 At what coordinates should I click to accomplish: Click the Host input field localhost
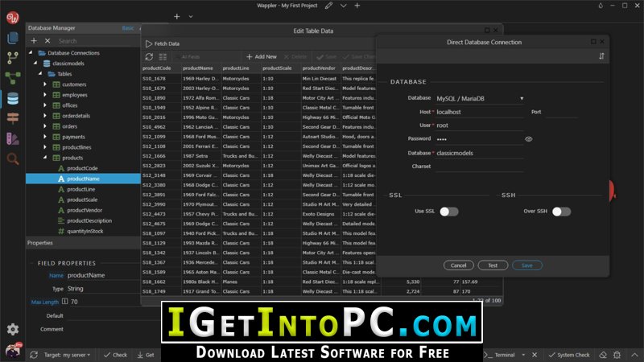tap(480, 112)
